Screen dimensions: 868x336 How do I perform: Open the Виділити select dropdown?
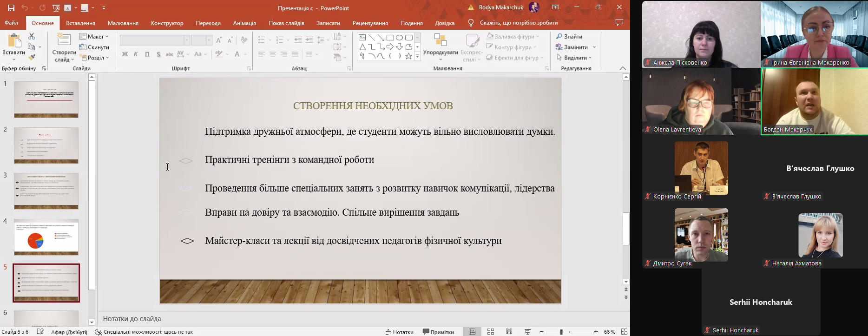point(574,58)
